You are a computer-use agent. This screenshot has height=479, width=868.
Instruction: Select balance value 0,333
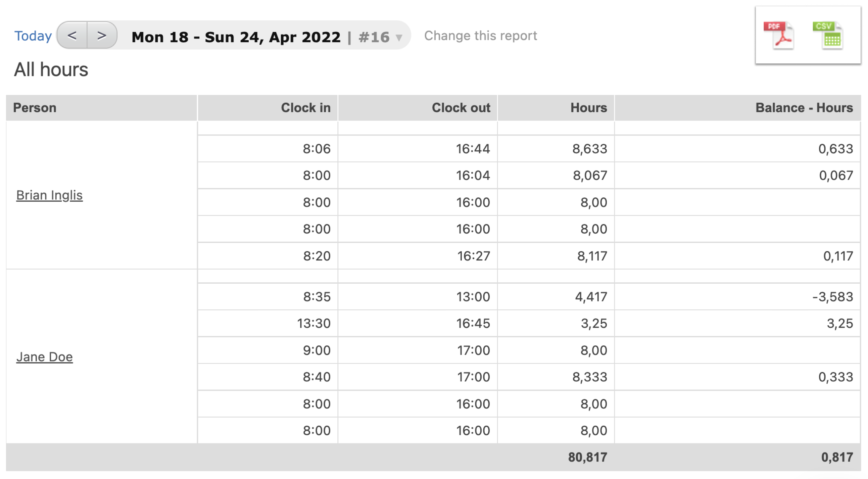(x=836, y=377)
